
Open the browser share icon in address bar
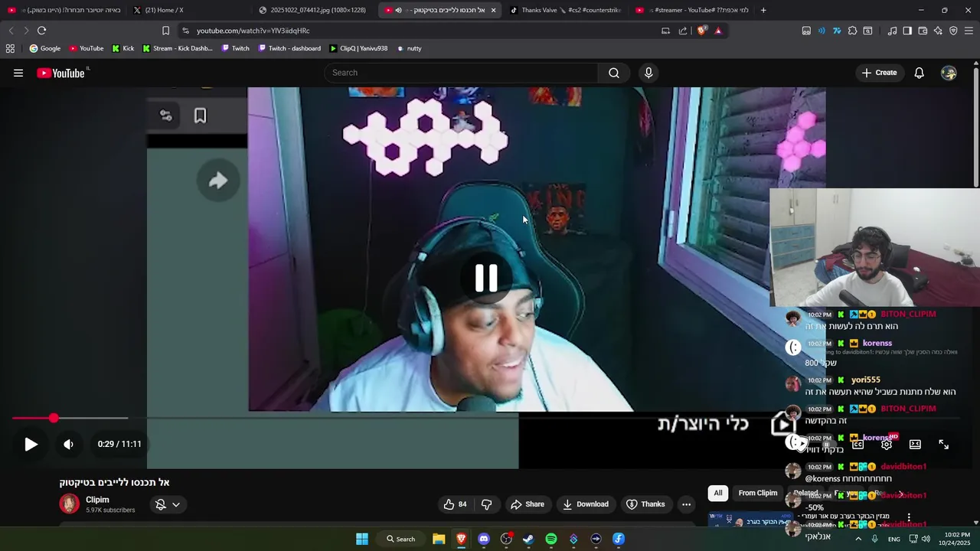point(683,31)
